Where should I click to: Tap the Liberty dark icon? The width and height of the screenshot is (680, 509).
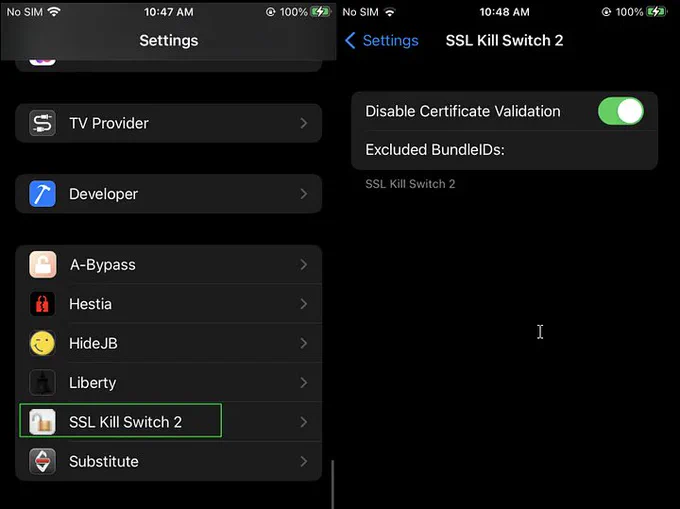click(x=42, y=382)
